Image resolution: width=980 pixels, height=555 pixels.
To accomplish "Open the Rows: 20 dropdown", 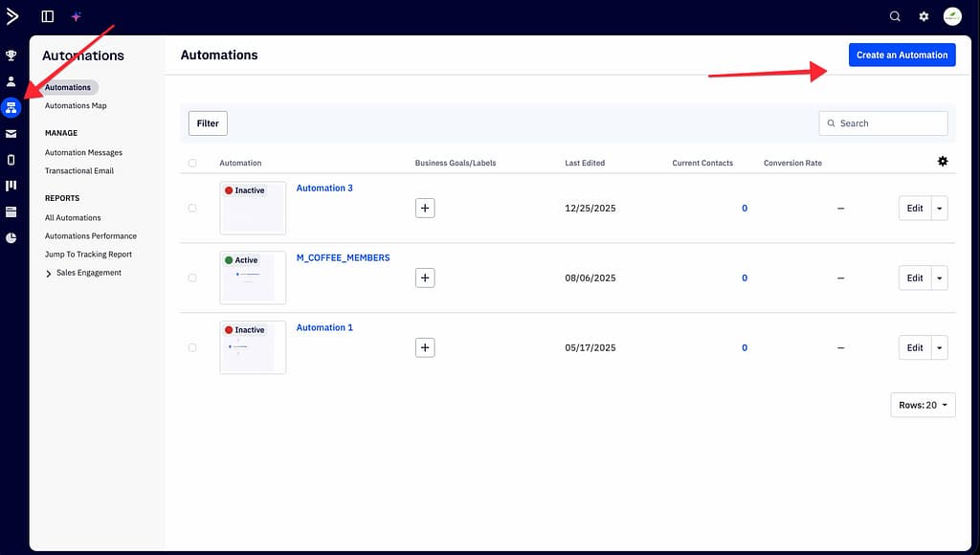I will (923, 405).
